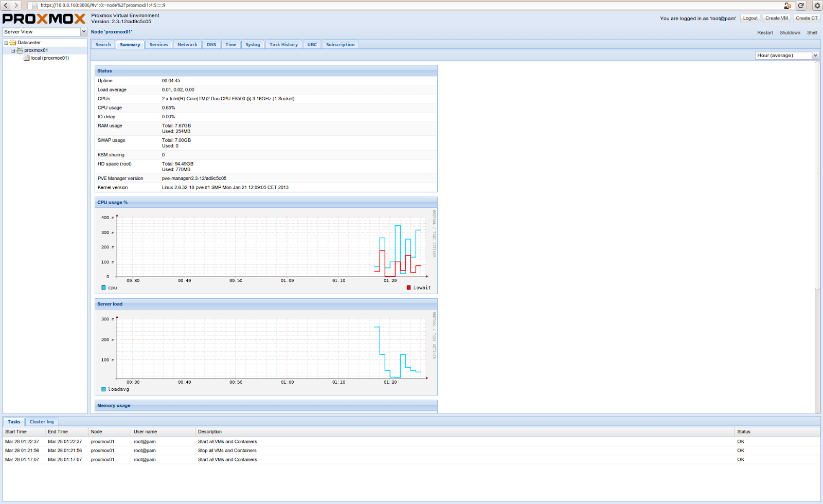Collapse the proxmox01 tree node

coord(13,50)
